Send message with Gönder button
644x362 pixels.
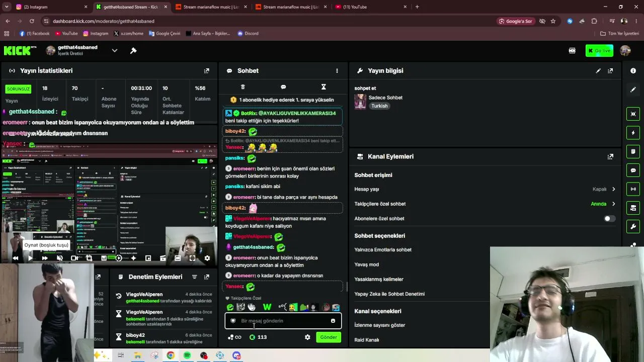(329, 337)
